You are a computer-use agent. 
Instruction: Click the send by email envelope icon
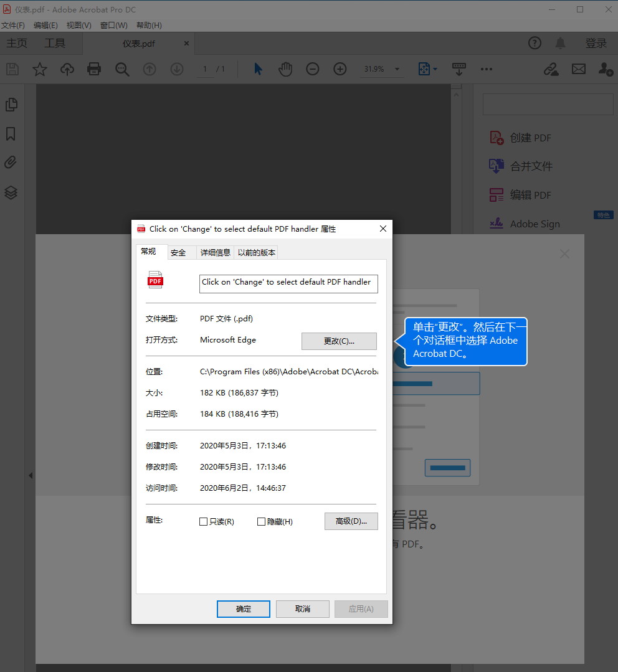pyautogui.click(x=579, y=69)
